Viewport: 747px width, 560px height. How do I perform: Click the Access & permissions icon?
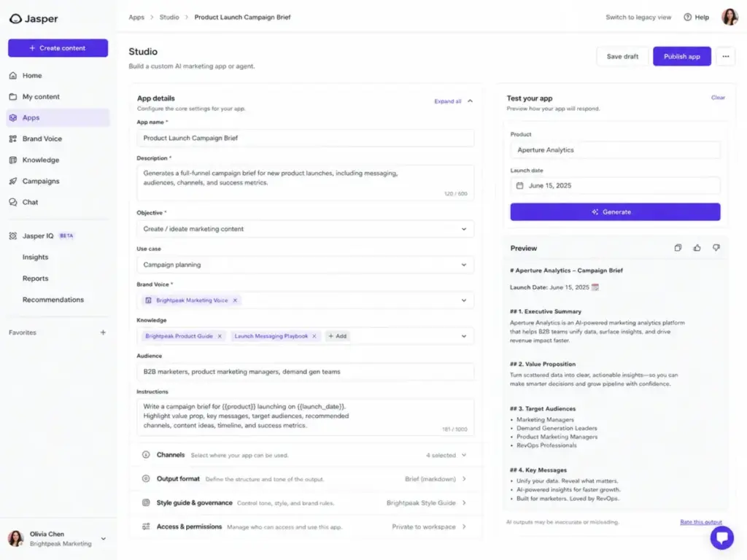pyautogui.click(x=146, y=526)
